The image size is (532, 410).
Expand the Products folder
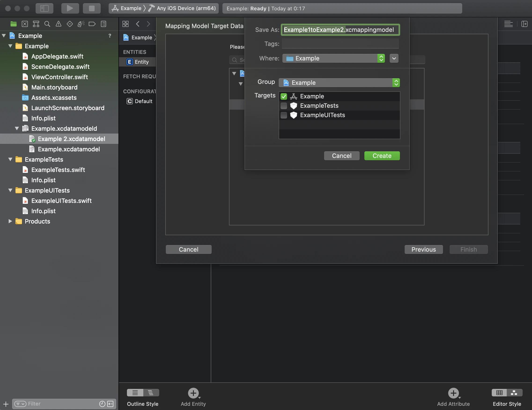point(10,221)
